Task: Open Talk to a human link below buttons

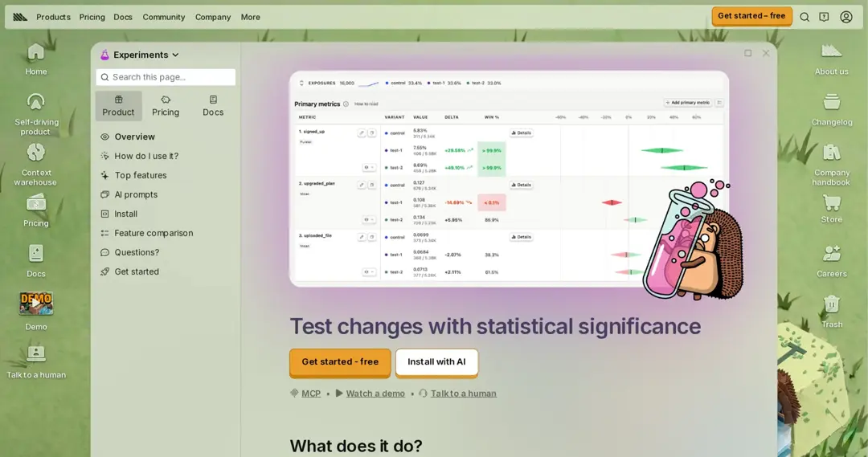Action: click(464, 394)
